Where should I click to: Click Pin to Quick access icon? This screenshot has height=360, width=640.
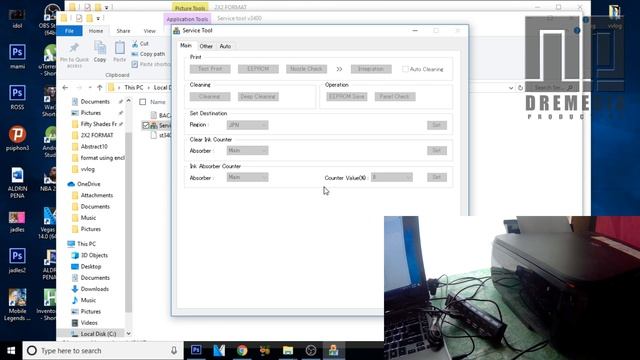(74, 53)
